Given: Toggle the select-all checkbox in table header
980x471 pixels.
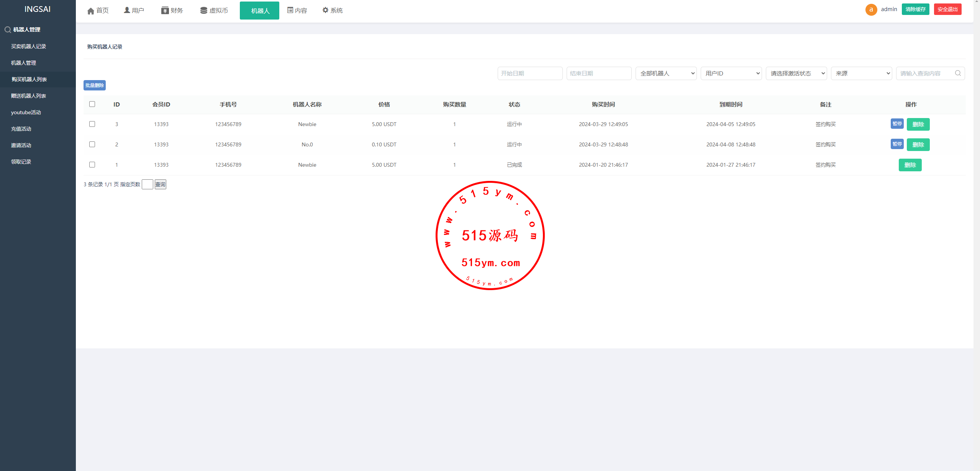Looking at the screenshot, I should pyautogui.click(x=92, y=104).
